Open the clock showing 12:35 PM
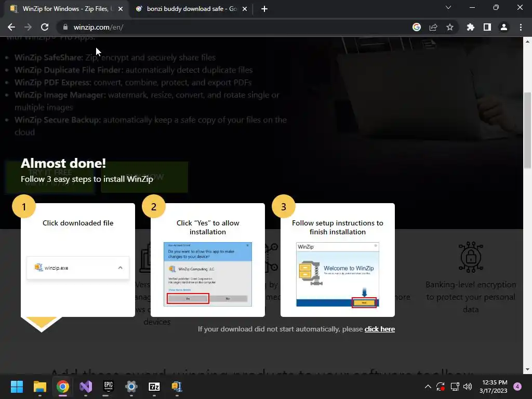The height and width of the screenshot is (399, 532). coord(494,387)
